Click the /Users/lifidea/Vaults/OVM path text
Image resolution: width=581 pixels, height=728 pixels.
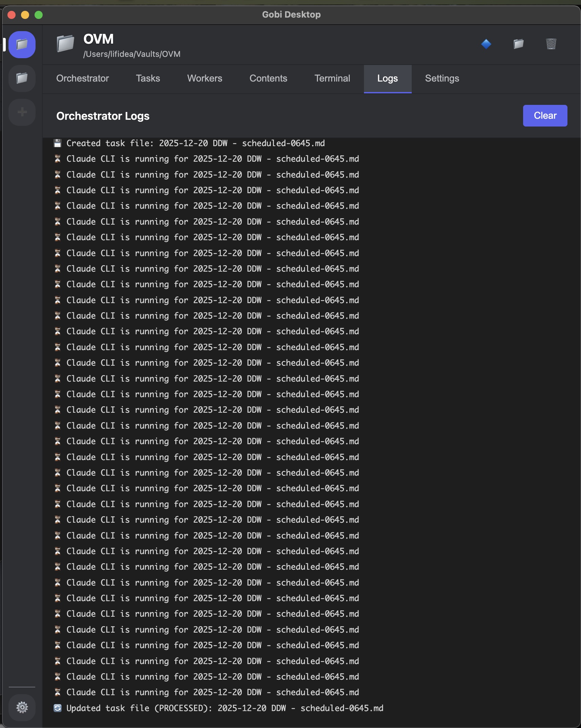coord(132,54)
